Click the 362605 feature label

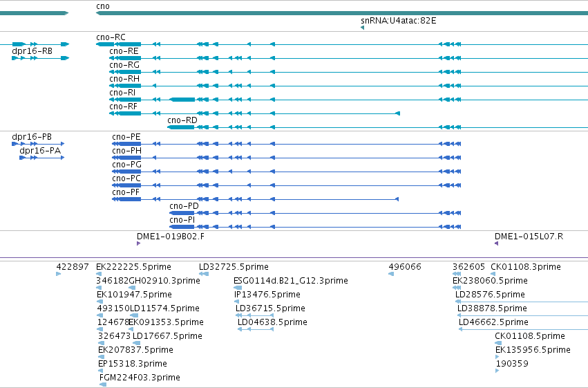point(468,267)
